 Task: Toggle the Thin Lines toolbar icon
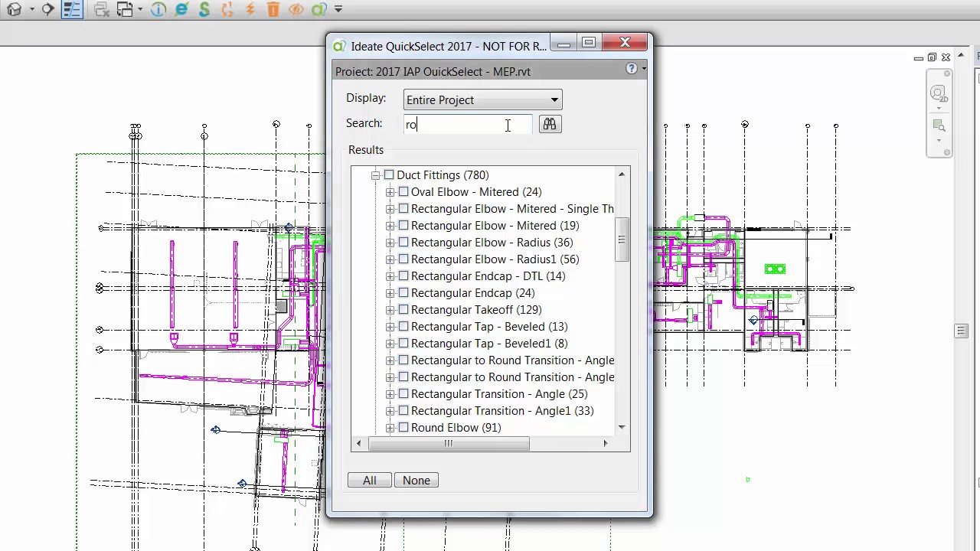(72, 10)
